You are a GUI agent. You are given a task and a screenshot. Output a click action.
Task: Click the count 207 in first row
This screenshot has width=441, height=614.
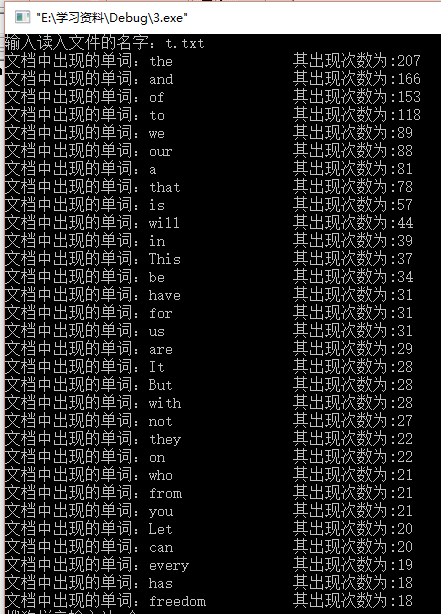[408, 61]
